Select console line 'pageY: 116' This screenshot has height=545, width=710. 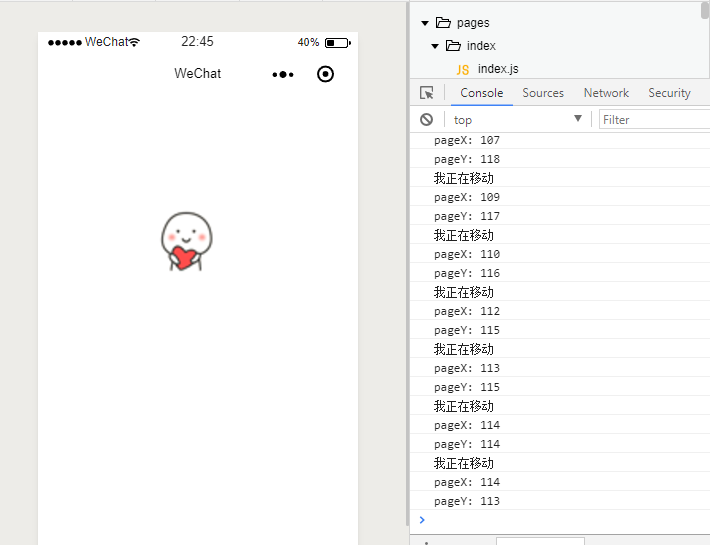pos(467,273)
